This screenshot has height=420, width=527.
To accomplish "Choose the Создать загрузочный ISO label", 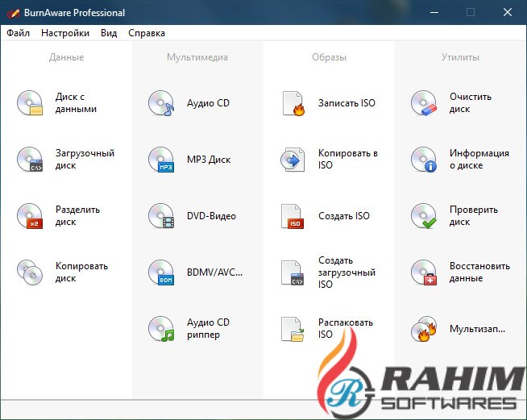I will pyautogui.click(x=346, y=272).
